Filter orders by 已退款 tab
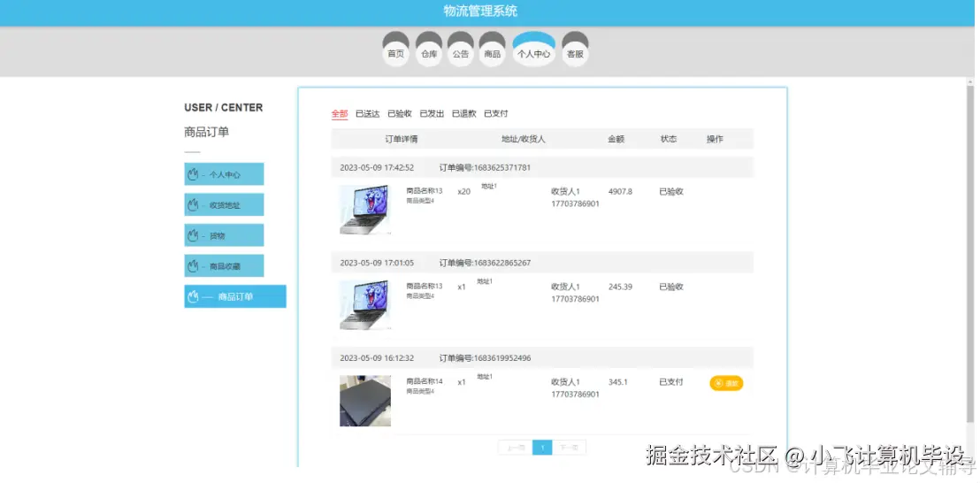Image resolution: width=980 pixels, height=483 pixels. [463, 114]
